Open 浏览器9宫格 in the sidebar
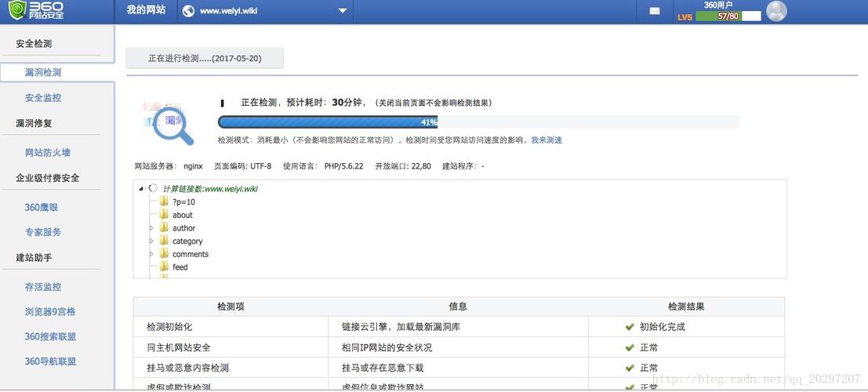 tap(50, 312)
